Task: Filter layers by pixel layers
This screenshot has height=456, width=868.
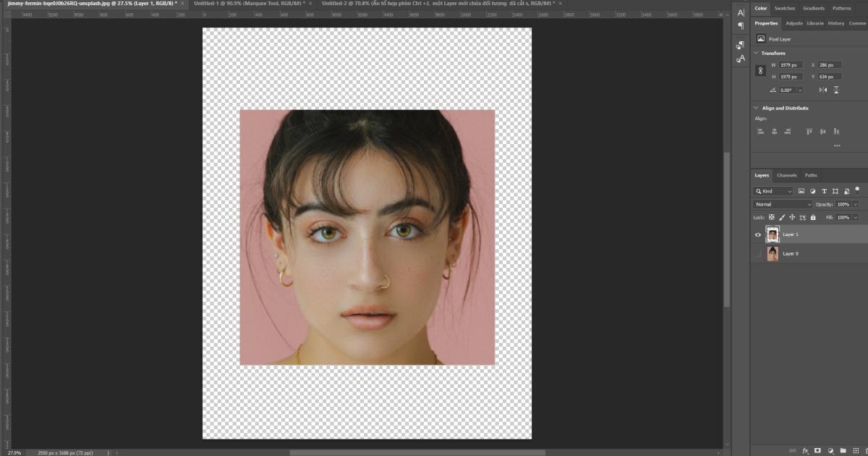Action: (801, 191)
